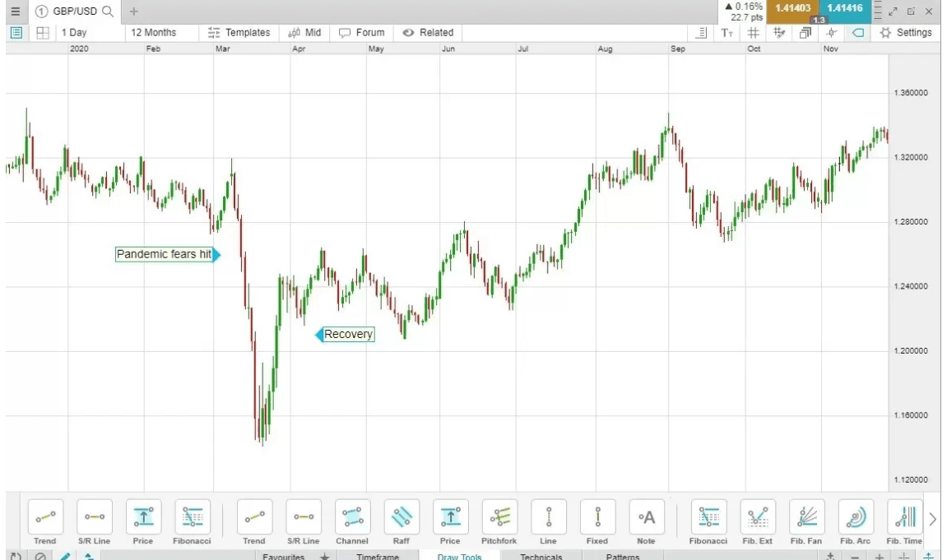The height and width of the screenshot is (560, 947).
Task: Open the Forum link
Action: [361, 32]
